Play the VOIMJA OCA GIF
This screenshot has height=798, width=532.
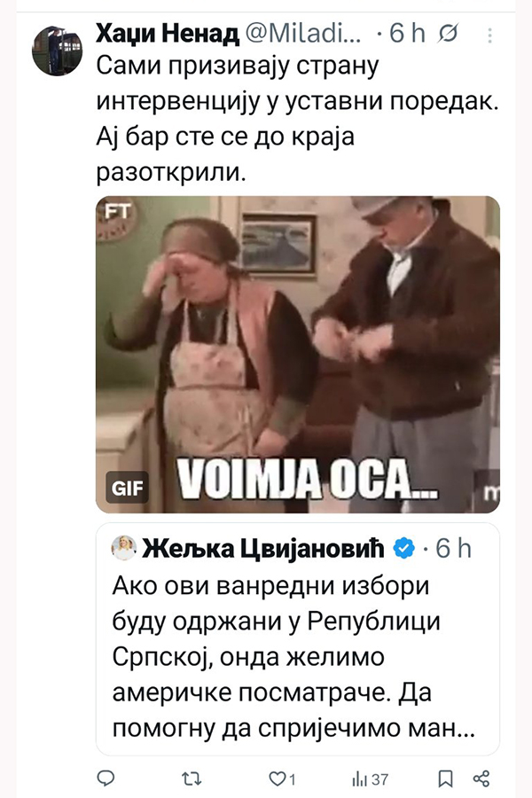(297, 353)
